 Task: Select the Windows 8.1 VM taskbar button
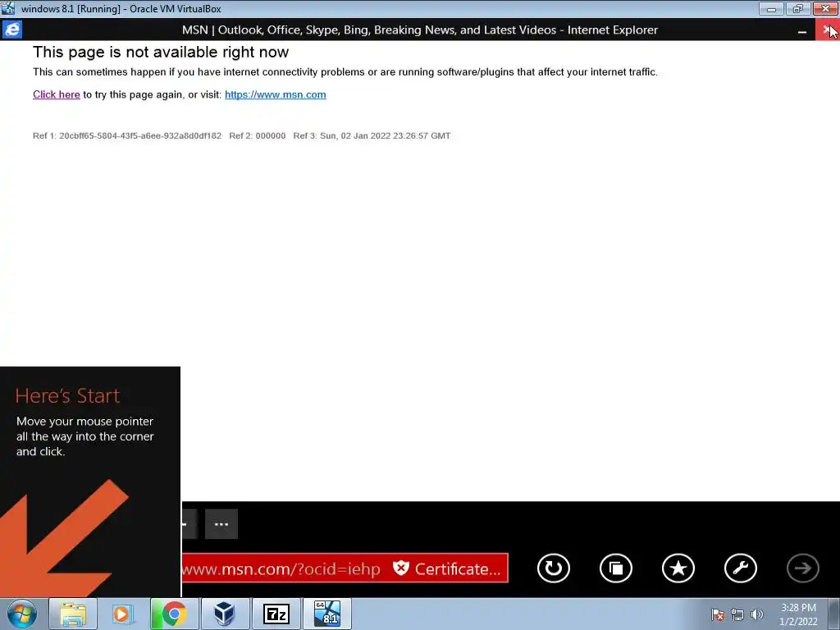coord(326,614)
